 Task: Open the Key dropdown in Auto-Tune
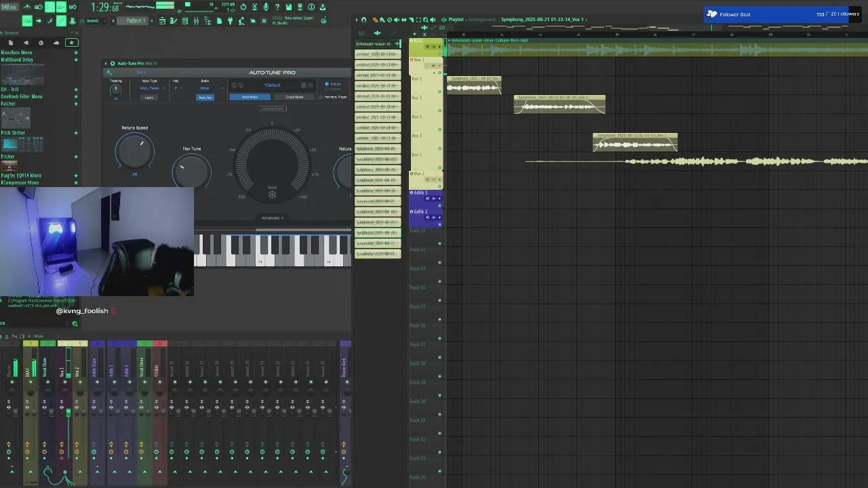(x=178, y=88)
